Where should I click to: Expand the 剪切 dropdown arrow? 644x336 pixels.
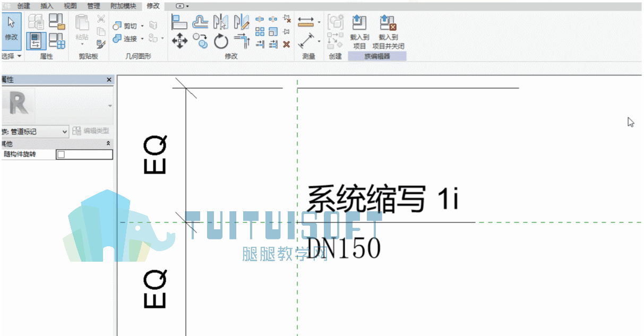(142, 26)
